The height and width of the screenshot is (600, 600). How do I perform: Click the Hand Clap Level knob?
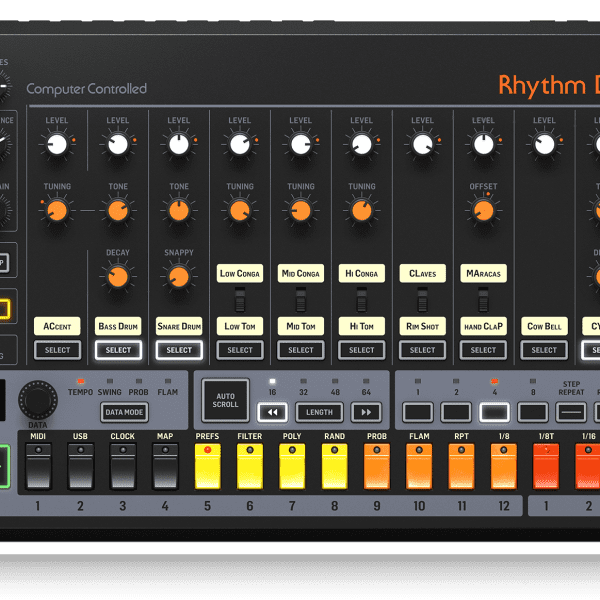[x=484, y=145]
